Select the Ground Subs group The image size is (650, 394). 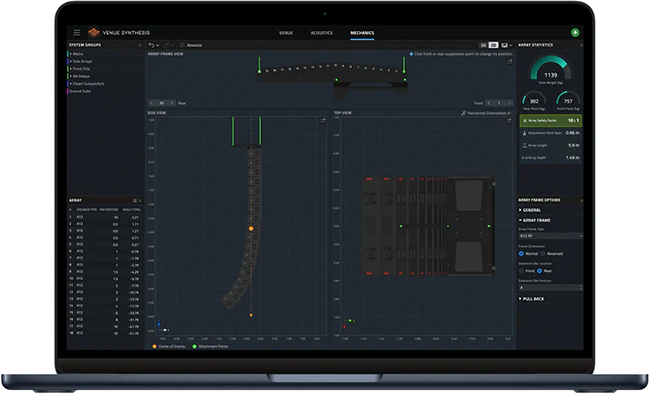point(80,91)
